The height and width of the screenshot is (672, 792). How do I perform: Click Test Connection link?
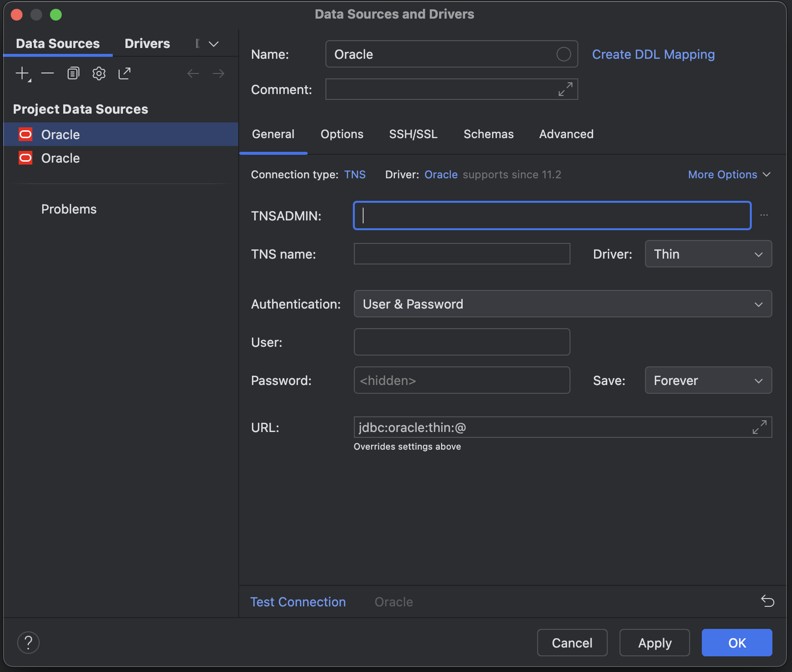click(298, 602)
